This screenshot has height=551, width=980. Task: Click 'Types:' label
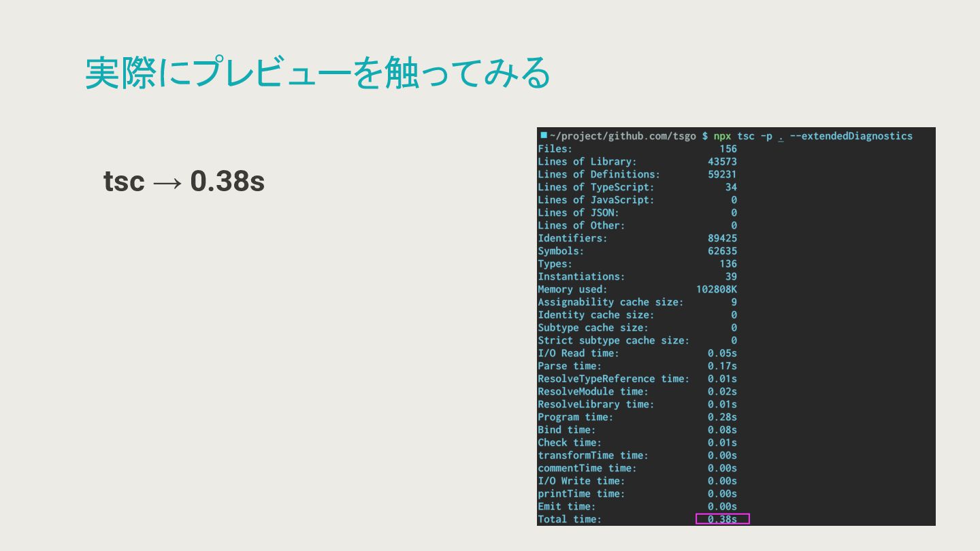tap(555, 264)
